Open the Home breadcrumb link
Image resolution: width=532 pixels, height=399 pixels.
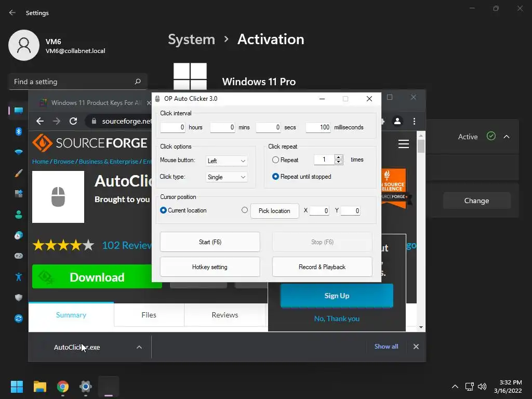[x=41, y=162]
